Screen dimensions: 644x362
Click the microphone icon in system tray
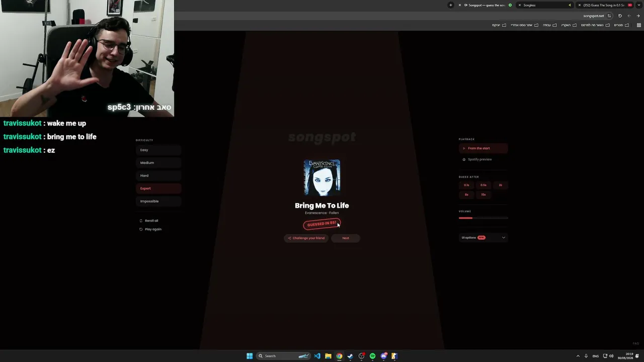pos(586,356)
